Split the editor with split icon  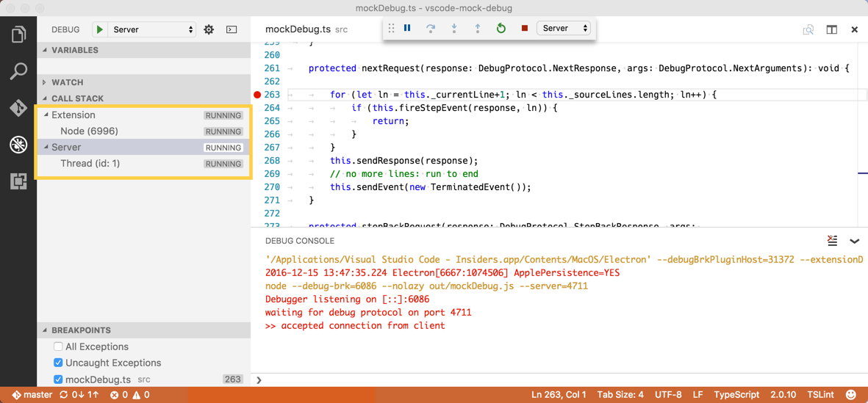(831, 30)
